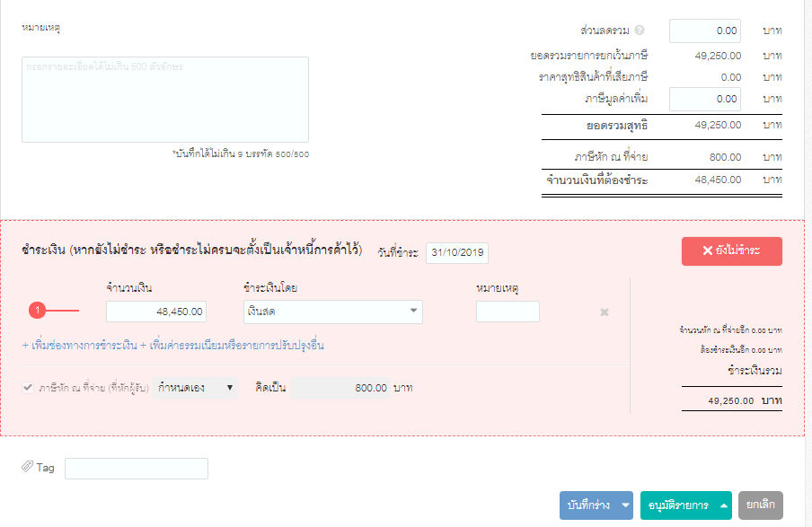Click inside the Tag input box

[x=137, y=468]
